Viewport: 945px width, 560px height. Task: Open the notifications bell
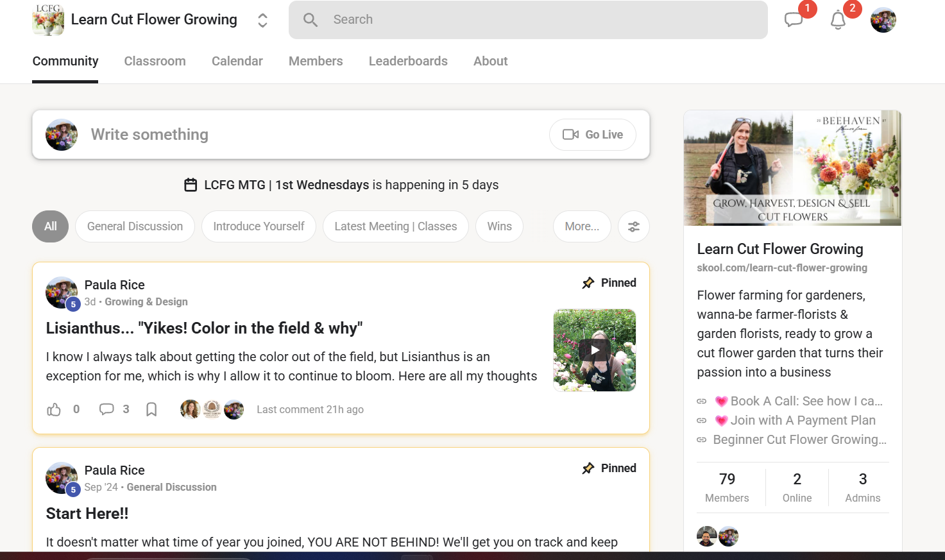click(838, 20)
